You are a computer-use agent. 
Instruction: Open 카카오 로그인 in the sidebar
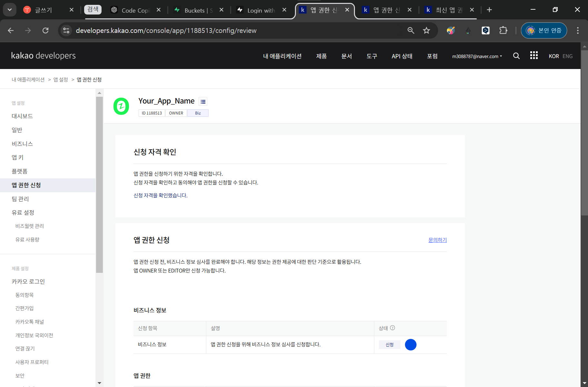point(28,282)
